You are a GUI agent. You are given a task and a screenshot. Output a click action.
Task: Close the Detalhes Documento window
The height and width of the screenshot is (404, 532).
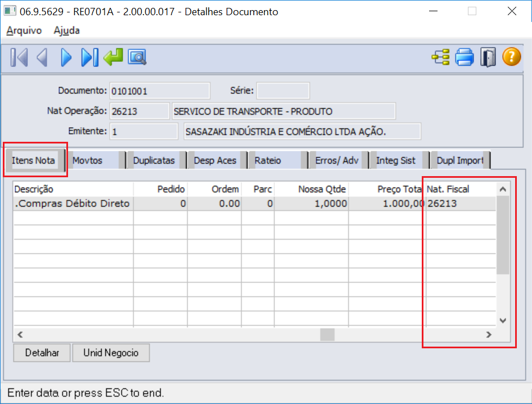pyautogui.click(x=512, y=11)
